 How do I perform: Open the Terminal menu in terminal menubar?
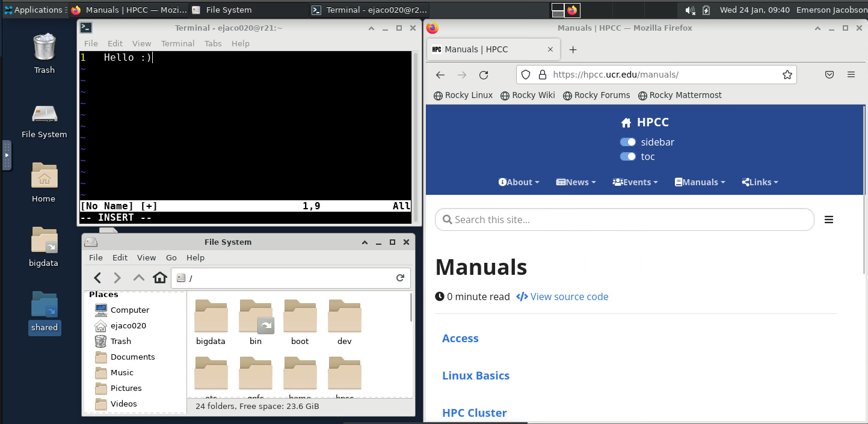coord(177,44)
